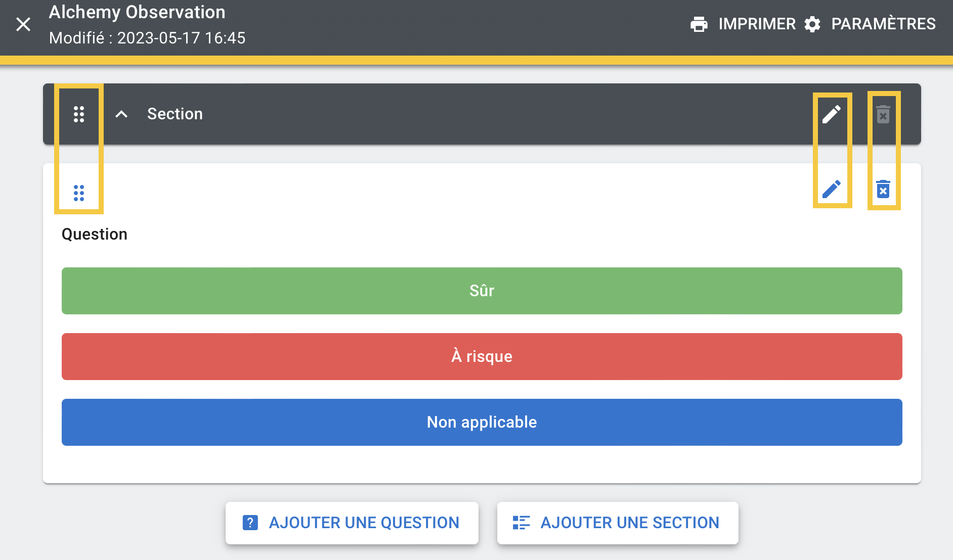Screen dimensions: 953x560
Task: Click the IMPRIMER text button
Action: point(757,24)
